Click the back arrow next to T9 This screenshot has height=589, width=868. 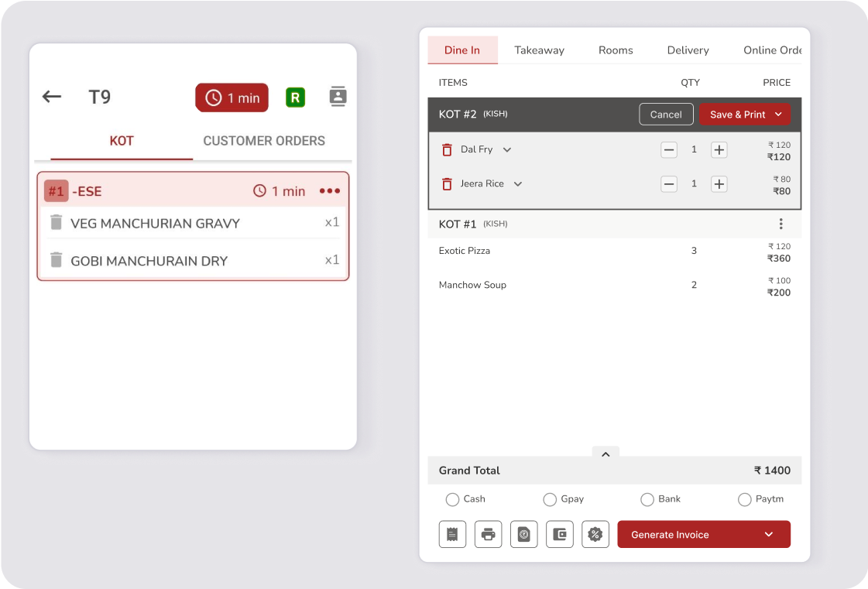[52, 97]
